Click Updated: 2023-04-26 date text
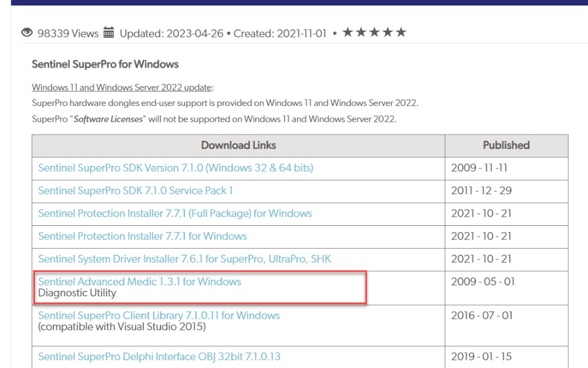The width and height of the screenshot is (588, 368). coord(171,33)
